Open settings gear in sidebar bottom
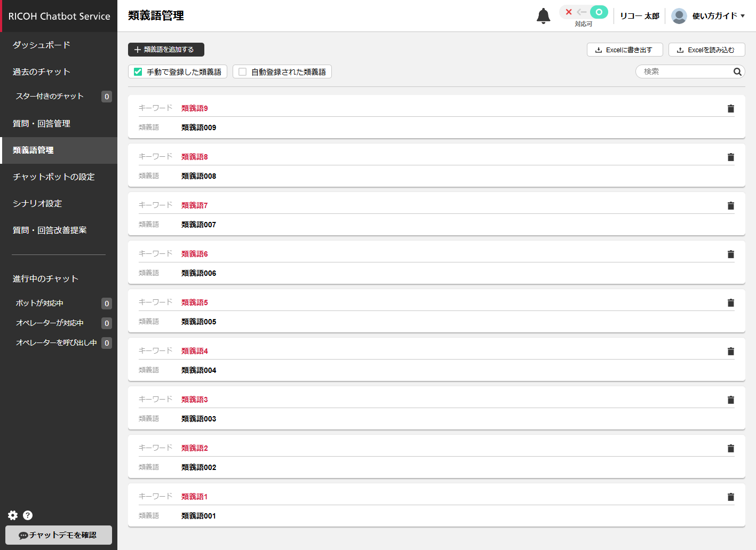This screenshot has height=550, width=756. tap(13, 515)
